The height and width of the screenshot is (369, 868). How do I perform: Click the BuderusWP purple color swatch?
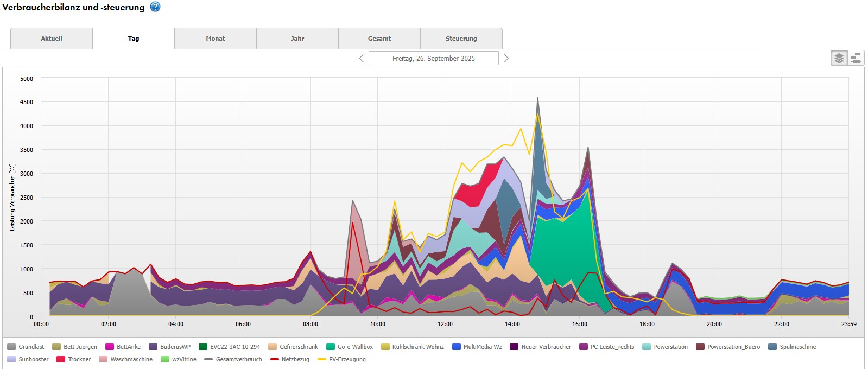click(x=153, y=347)
